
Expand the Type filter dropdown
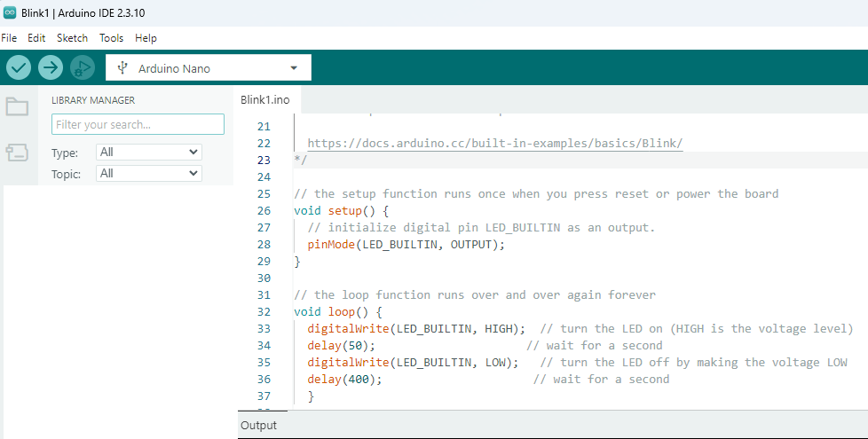coord(149,152)
